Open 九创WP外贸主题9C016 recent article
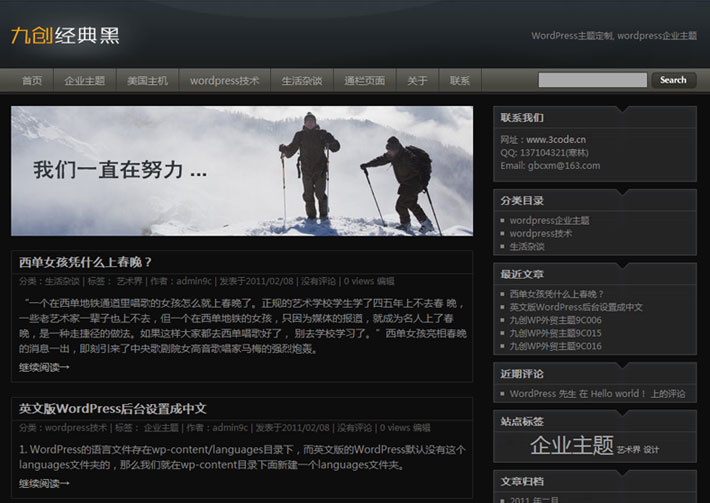Viewport: 710px width, 503px height. click(x=556, y=346)
